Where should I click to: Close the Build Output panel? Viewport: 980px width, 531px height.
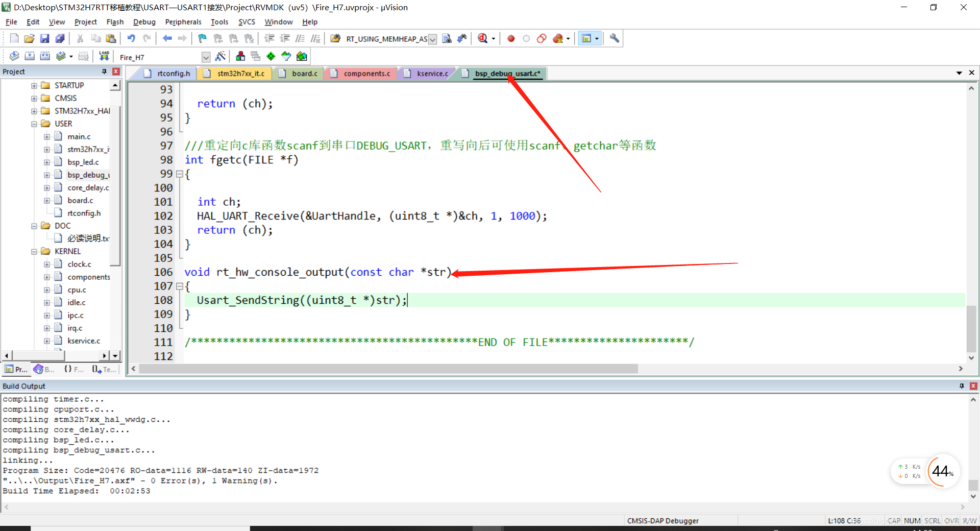click(973, 386)
